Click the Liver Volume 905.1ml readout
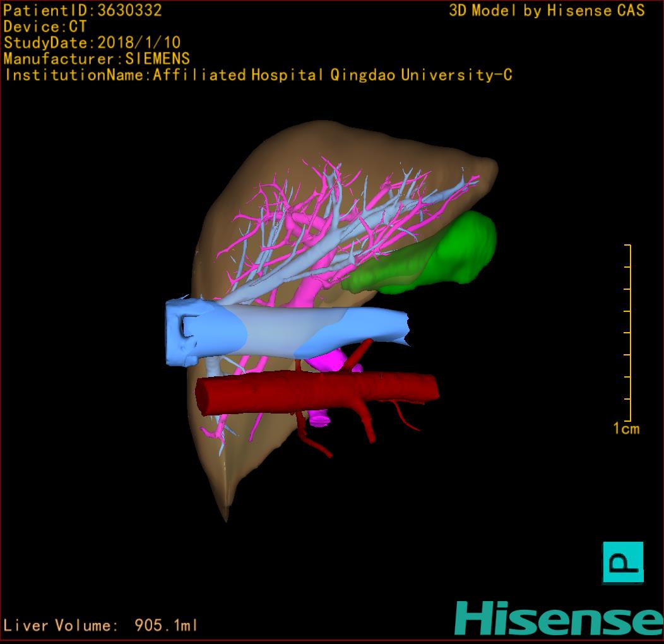 tap(101, 626)
